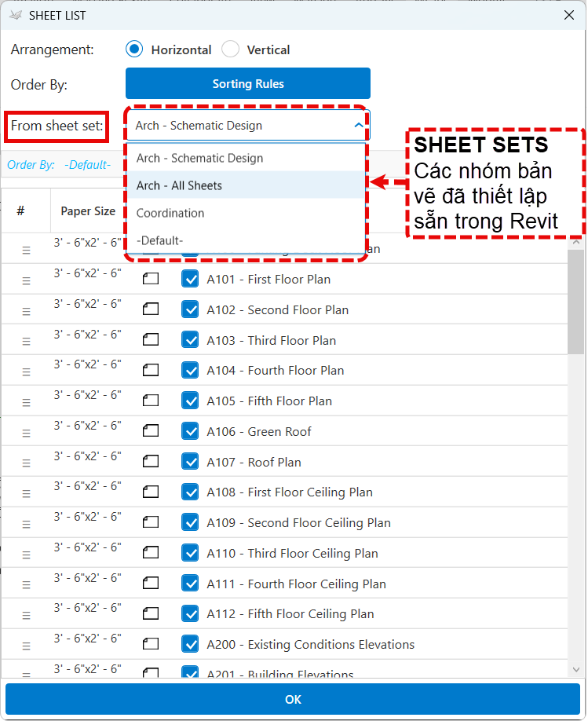The width and height of the screenshot is (588, 721).
Task: Grab drag handle of A110 row
Action: coord(26,554)
